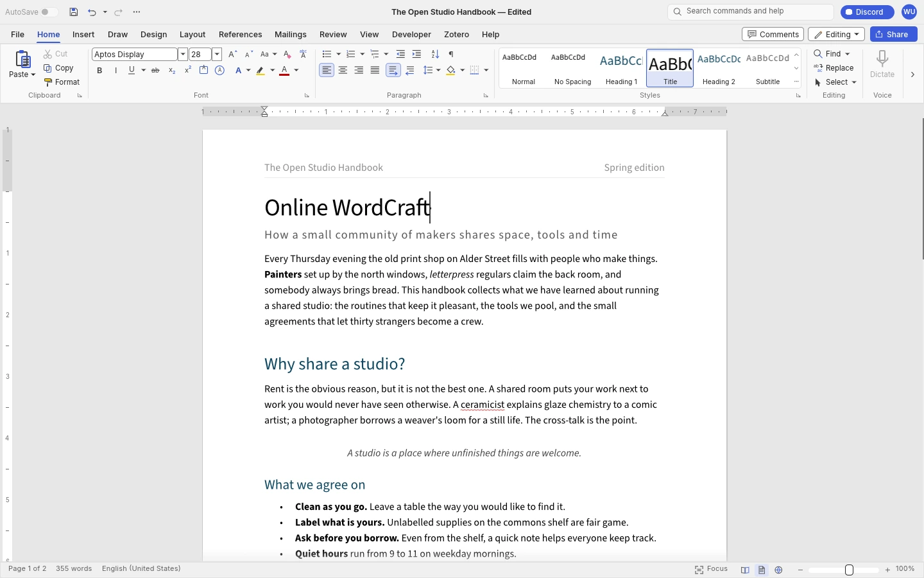The height and width of the screenshot is (578, 924).
Task: Toggle Bold formatting
Action: coord(99,70)
